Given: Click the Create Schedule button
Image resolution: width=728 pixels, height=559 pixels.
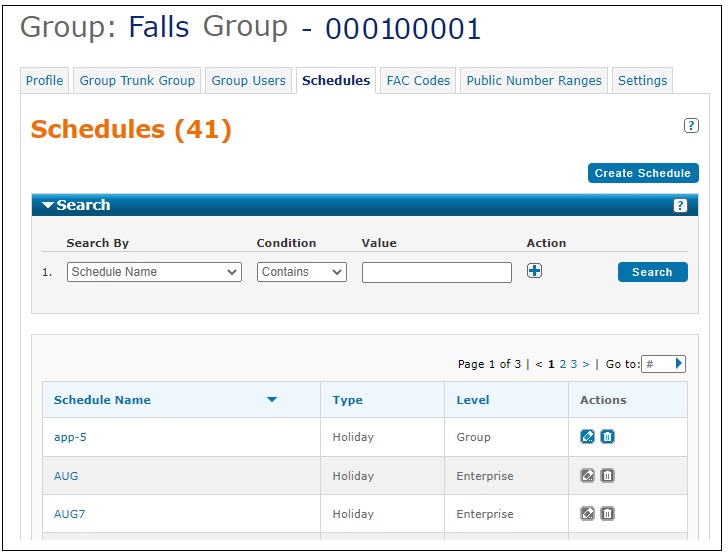Looking at the screenshot, I should pos(643,173).
